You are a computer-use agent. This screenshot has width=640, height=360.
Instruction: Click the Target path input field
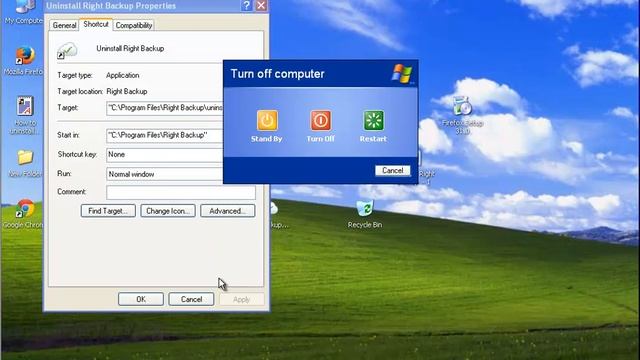pos(164,108)
